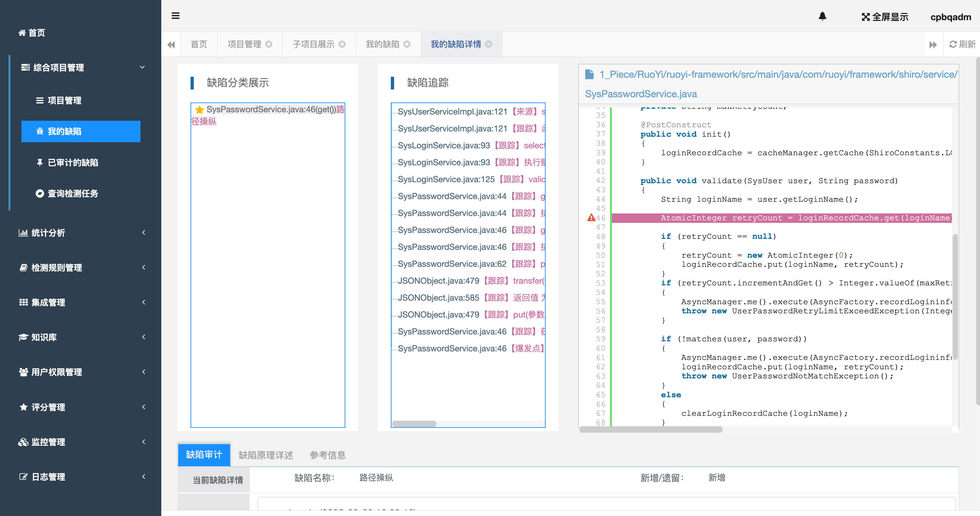
Task: Click the code viewer horizontal scrollbar
Action: click(651, 429)
